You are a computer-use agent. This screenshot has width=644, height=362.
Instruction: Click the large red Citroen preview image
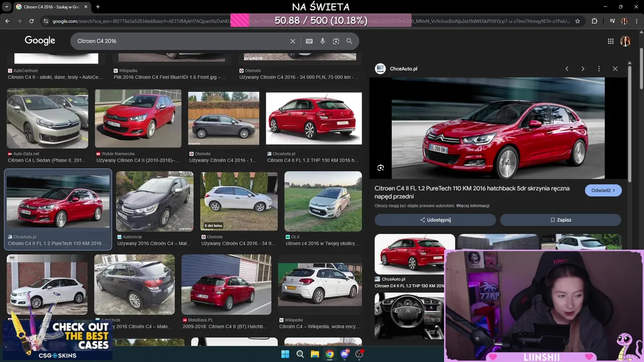(498, 128)
